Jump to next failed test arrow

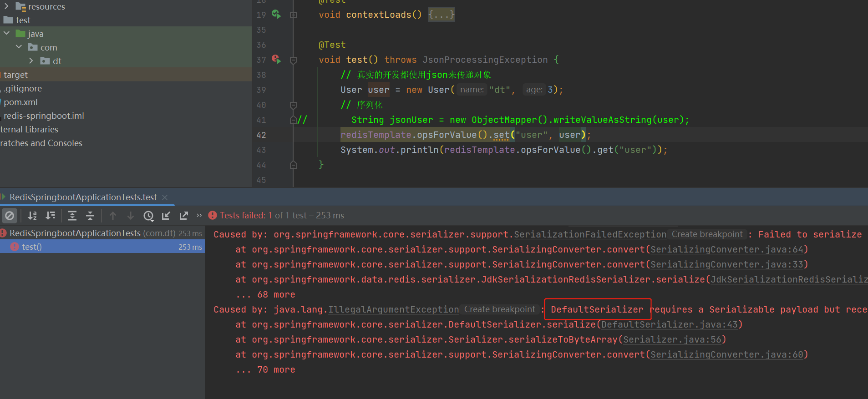[x=131, y=216]
